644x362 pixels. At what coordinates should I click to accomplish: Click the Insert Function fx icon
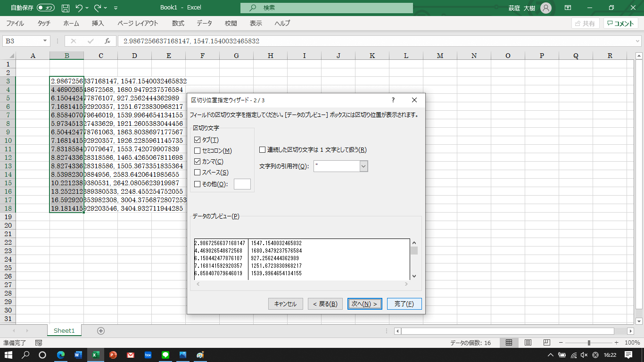tap(107, 41)
